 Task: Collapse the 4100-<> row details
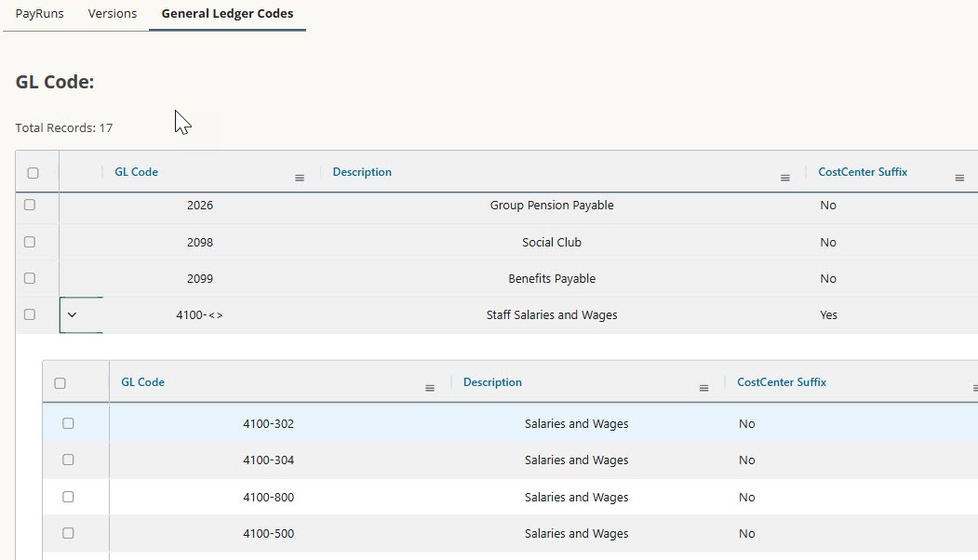72,315
